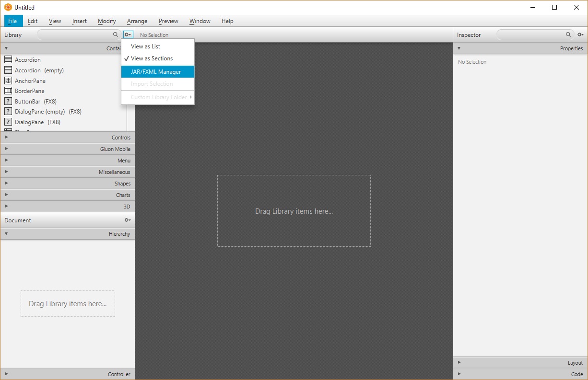Image resolution: width=588 pixels, height=380 pixels.
Task: Open the View menu
Action: pyautogui.click(x=55, y=21)
